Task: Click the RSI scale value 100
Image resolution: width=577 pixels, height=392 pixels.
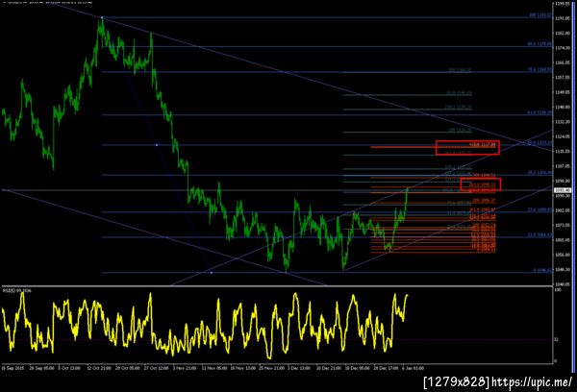Action: (558, 290)
